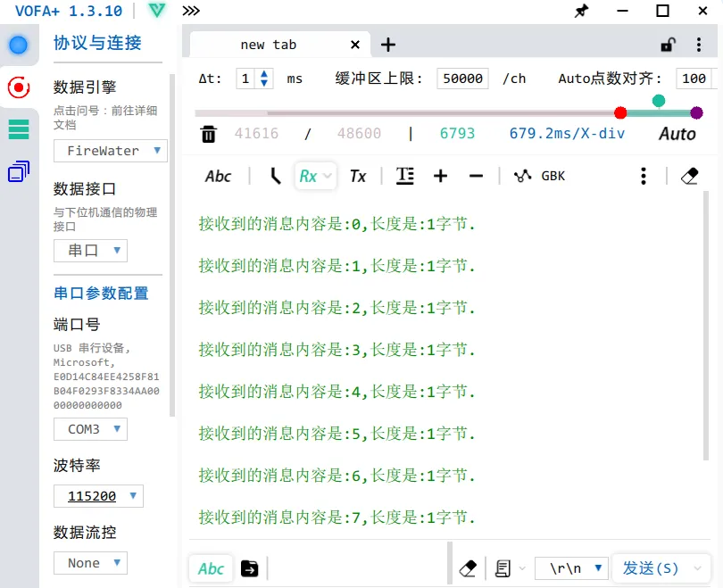
Task: Toggle the pin window button in title bar
Action: pos(581,12)
